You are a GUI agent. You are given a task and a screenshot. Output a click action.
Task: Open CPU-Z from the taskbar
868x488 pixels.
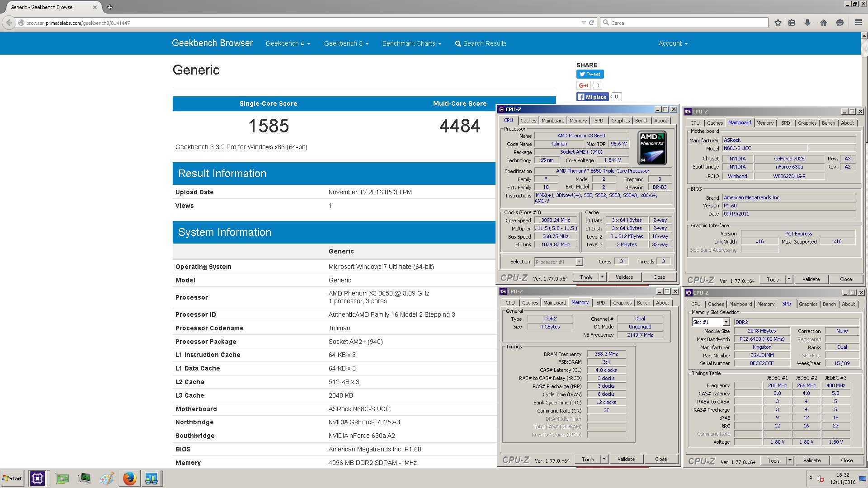point(37,479)
